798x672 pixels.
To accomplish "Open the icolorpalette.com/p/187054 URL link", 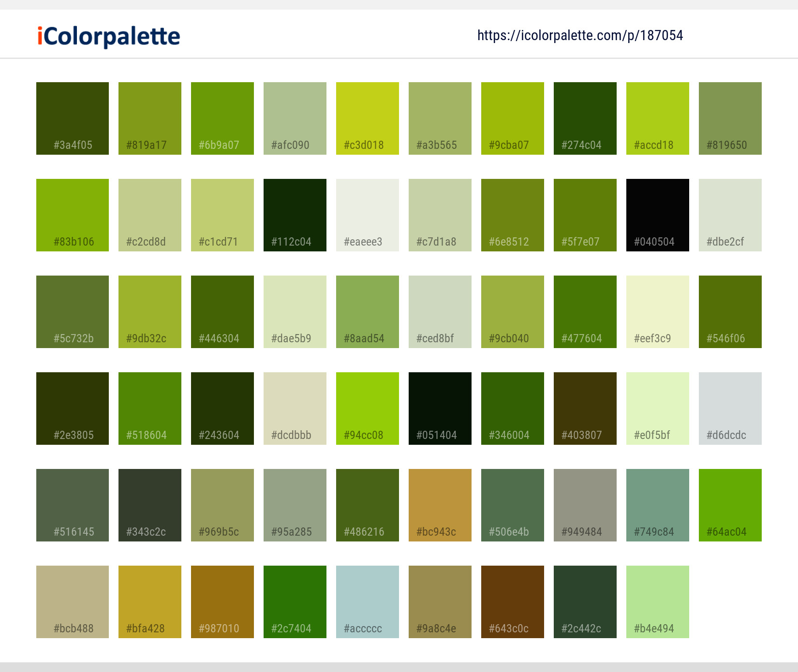I will (x=580, y=35).
